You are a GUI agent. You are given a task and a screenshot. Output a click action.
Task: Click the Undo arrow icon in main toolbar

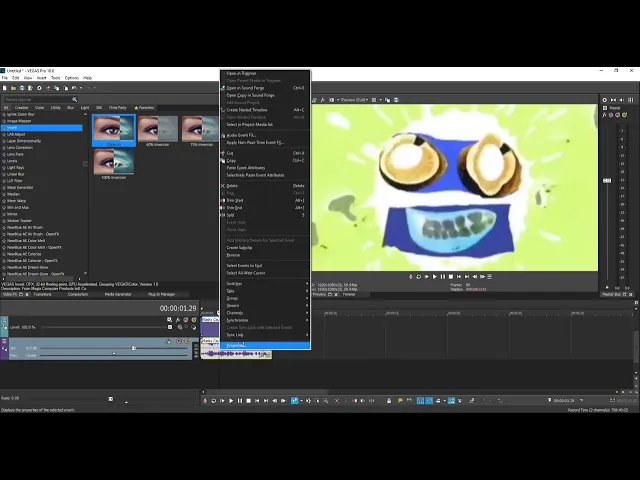coord(74,88)
